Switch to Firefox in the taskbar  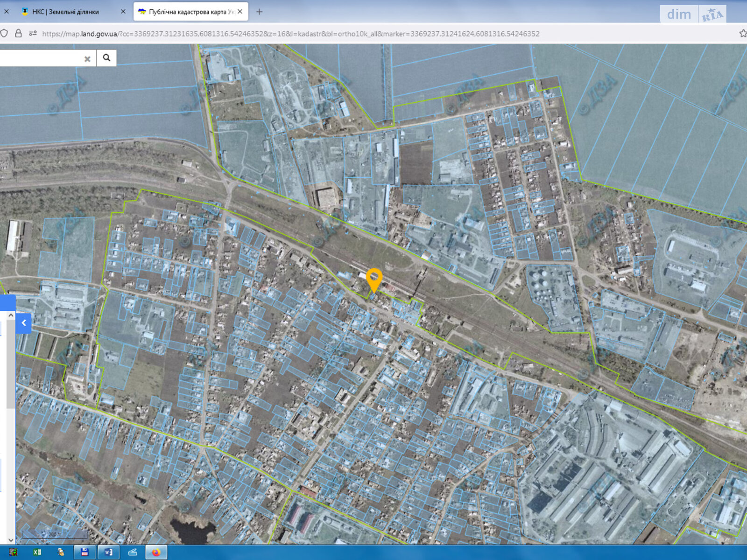point(156,553)
